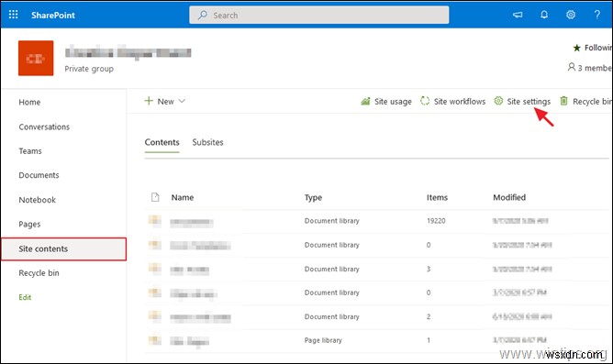This screenshot has width=613, height=364.
Task: Open library name in the 3 items row
Action: coord(190,270)
